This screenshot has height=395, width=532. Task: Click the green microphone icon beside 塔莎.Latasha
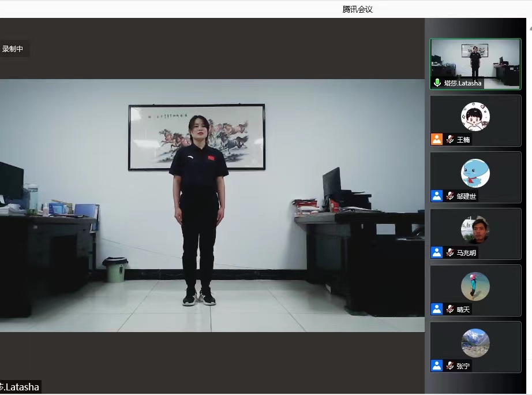pos(437,83)
